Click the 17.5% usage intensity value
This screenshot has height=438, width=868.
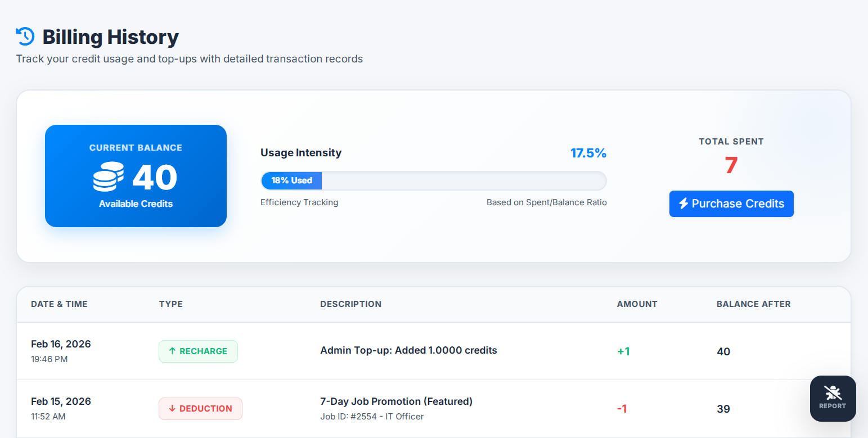click(588, 152)
